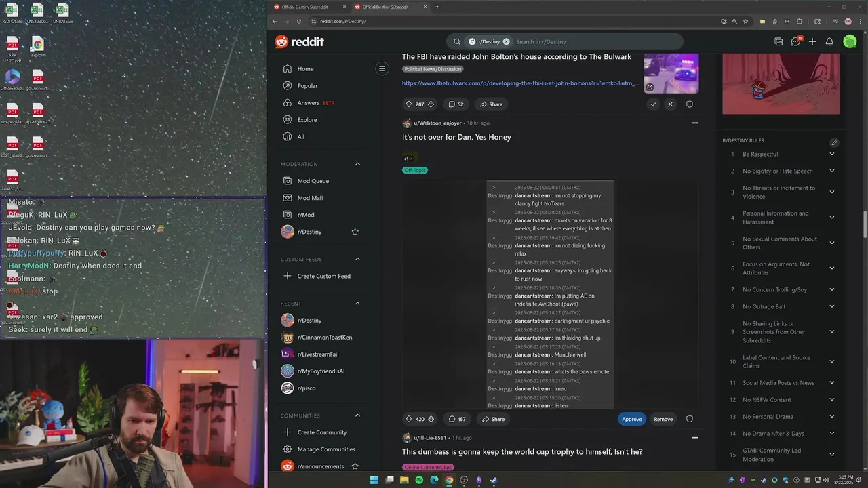
Task: Share the John Bolton post
Action: 491,104
